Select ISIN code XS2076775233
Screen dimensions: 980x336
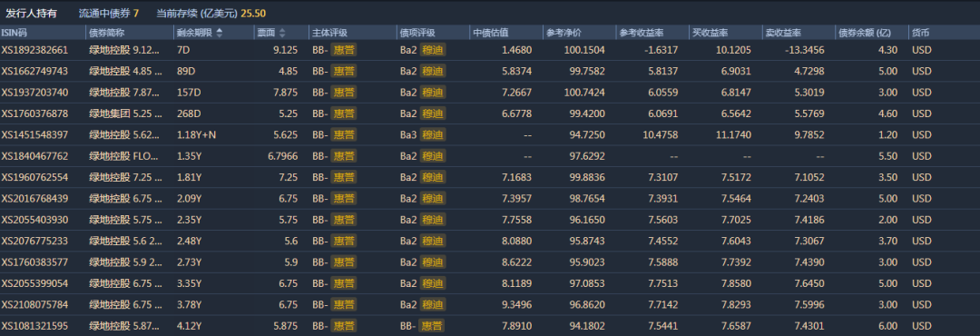[x=35, y=241]
